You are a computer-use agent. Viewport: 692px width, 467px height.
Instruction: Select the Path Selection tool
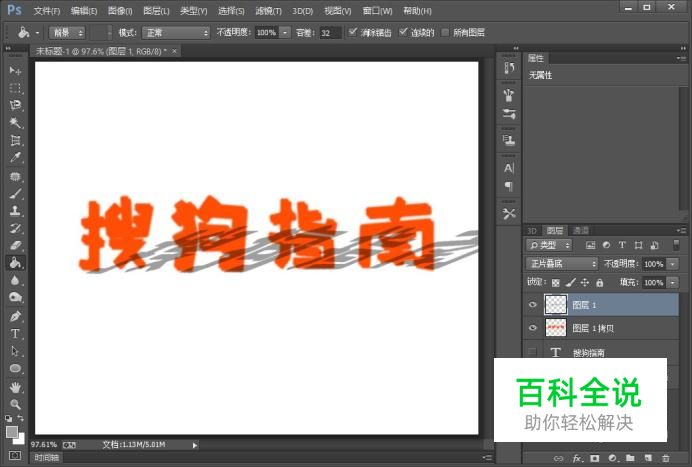(15, 351)
